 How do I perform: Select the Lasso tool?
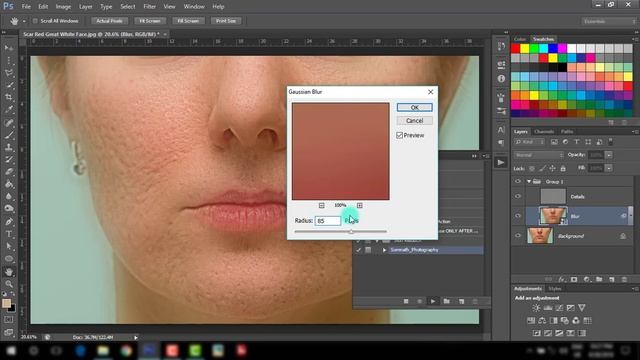click(x=9, y=73)
